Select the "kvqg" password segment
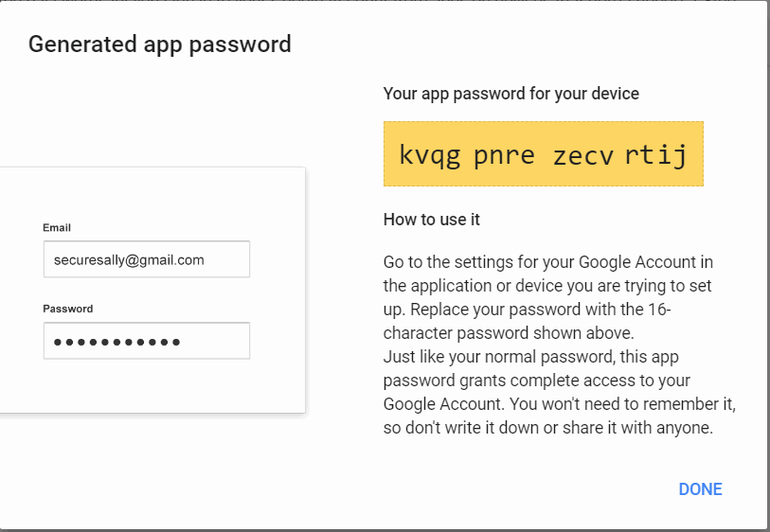The height and width of the screenshot is (532, 770). coord(430,155)
